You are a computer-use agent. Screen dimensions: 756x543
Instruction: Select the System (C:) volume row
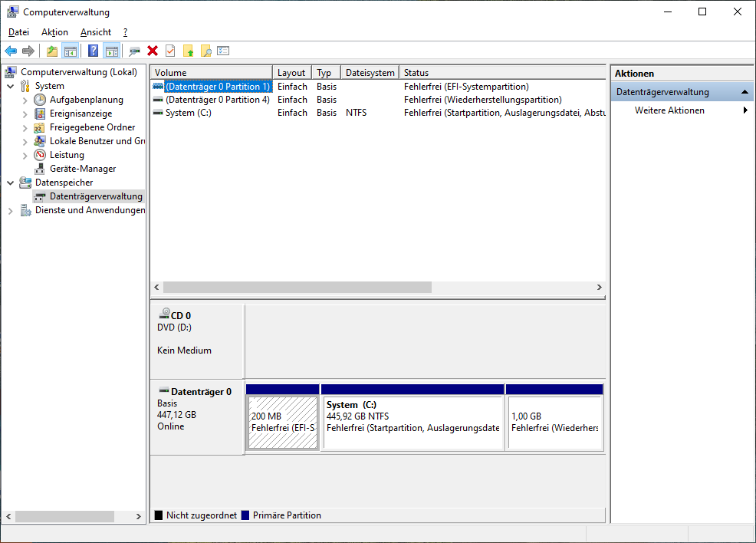(x=378, y=113)
